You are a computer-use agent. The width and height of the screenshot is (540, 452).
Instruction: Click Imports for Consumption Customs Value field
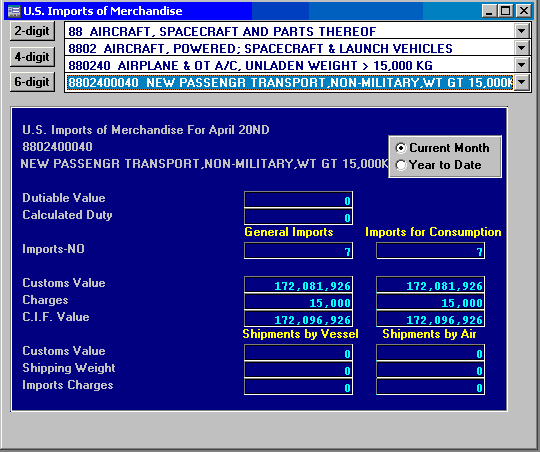coord(430,285)
